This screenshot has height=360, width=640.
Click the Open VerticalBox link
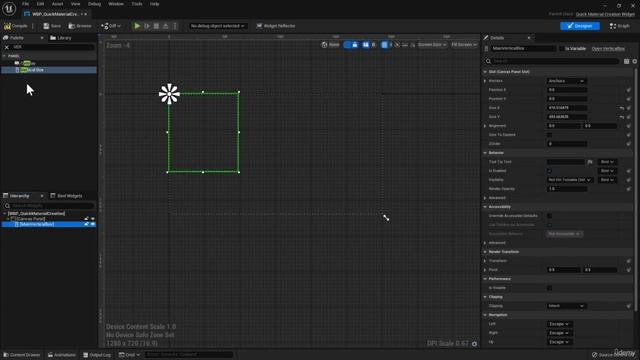click(608, 49)
